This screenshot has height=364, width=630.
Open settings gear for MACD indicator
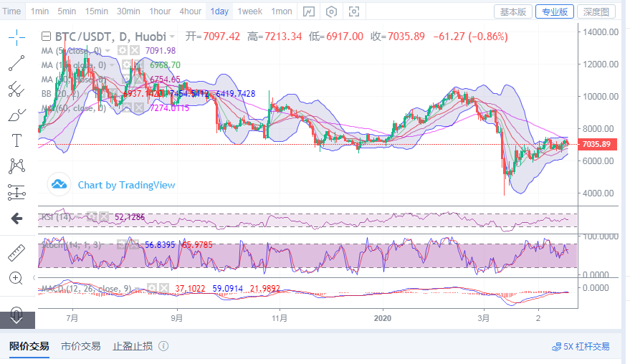(151, 289)
